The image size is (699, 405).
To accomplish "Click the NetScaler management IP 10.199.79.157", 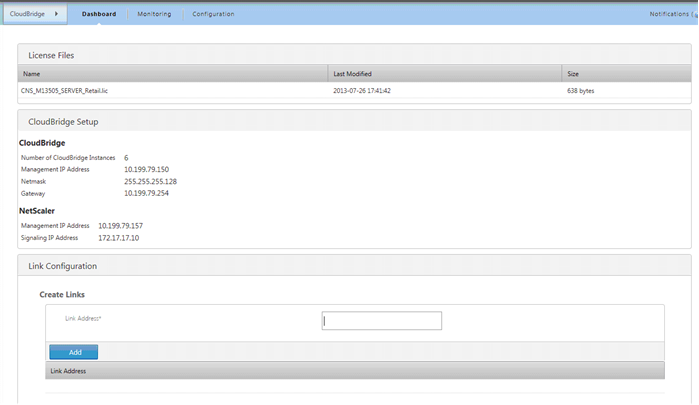I will click(120, 226).
